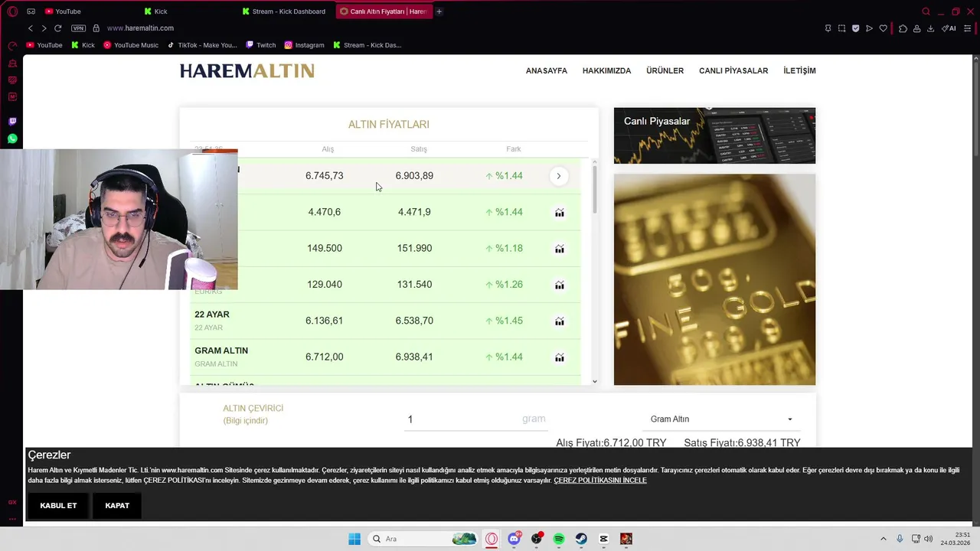
Task: Open chart icon beside 149.500 row
Action: [560, 249]
